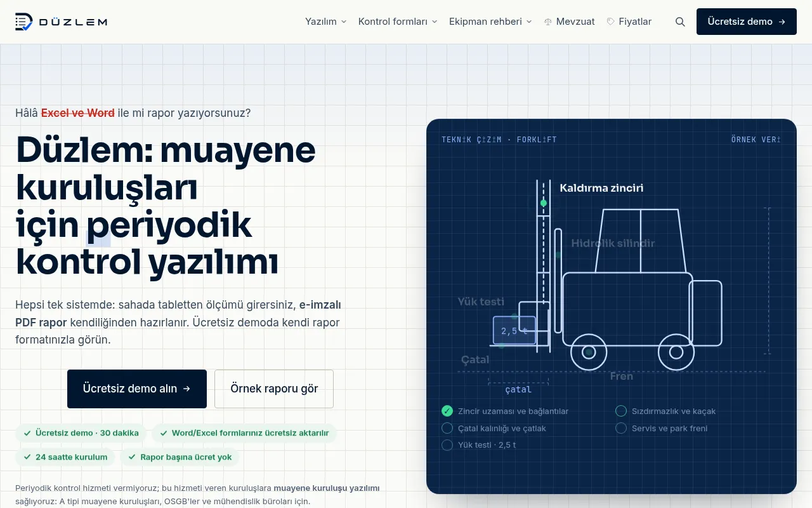The width and height of the screenshot is (812, 508).
Task: Expand the Kontrol formları menu chevron
Action: coord(435,22)
